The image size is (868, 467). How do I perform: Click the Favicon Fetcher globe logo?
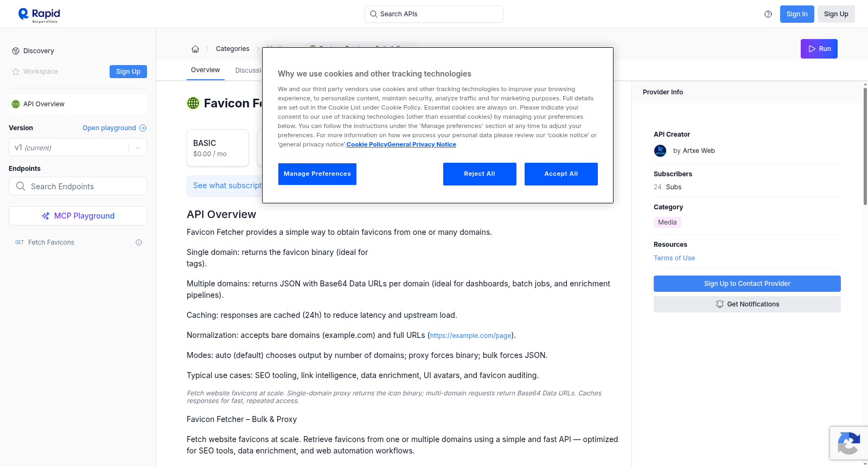(x=193, y=103)
